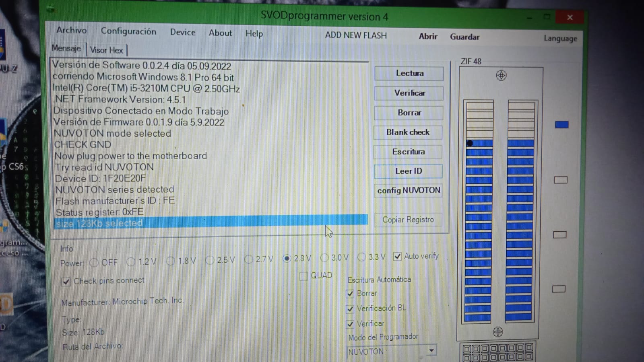Image resolution: width=644 pixels, height=362 pixels.
Task: Click Abrir to open a file
Action: click(x=428, y=37)
